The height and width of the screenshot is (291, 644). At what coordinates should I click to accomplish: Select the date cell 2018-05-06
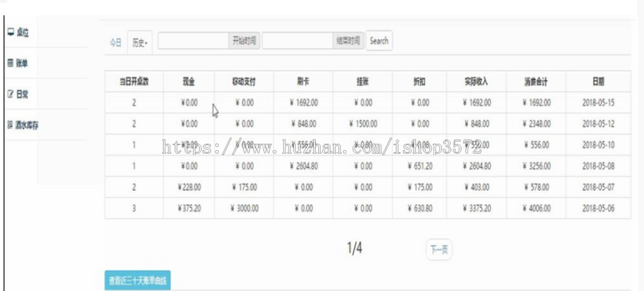click(598, 209)
